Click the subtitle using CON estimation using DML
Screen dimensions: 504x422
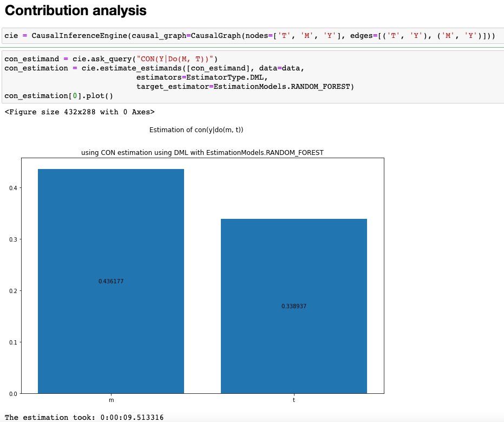(202, 152)
